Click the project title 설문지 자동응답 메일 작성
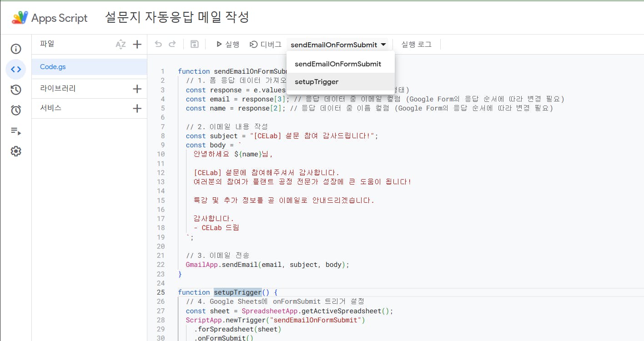The width and height of the screenshot is (644, 341). pyautogui.click(x=177, y=17)
